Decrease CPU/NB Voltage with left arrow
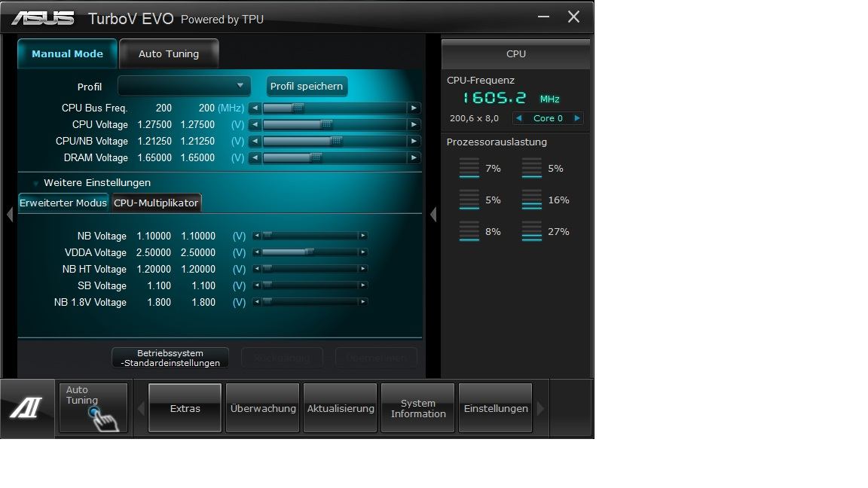Image resolution: width=868 pixels, height=488 pixels. click(255, 141)
